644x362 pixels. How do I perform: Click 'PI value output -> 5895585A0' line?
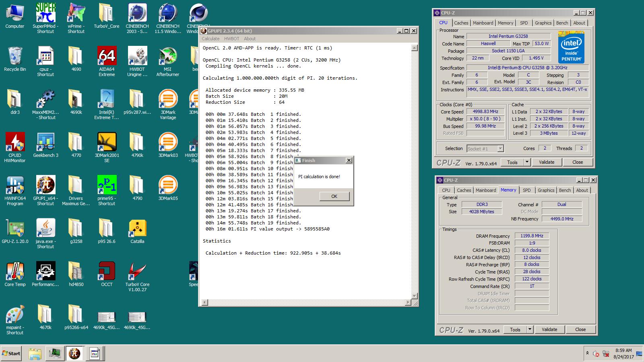pos(267,229)
